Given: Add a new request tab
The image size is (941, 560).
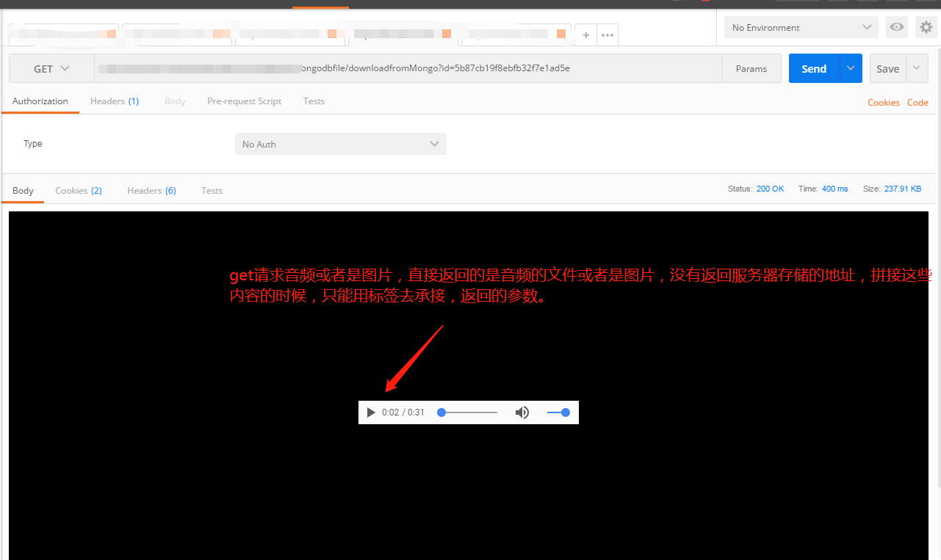Looking at the screenshot, I should (x=585, y=34).
